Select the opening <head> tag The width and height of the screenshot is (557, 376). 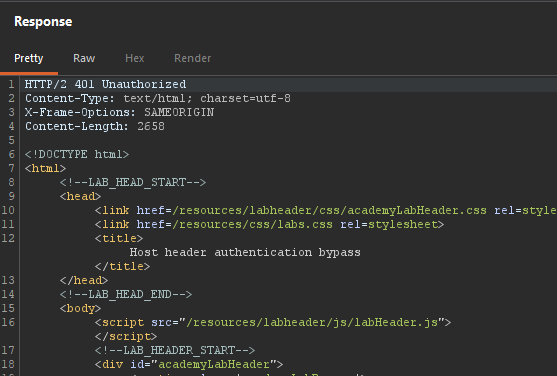[x=80, y=196]
